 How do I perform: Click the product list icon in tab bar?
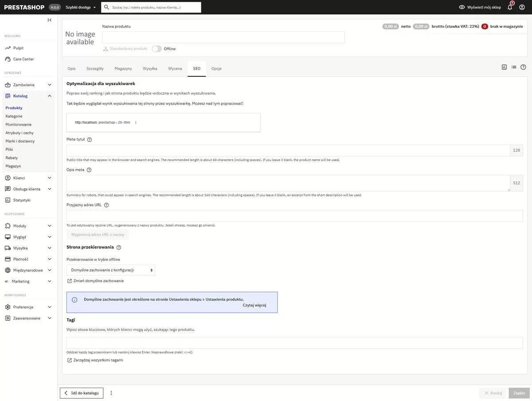click(x=513, y=67)
